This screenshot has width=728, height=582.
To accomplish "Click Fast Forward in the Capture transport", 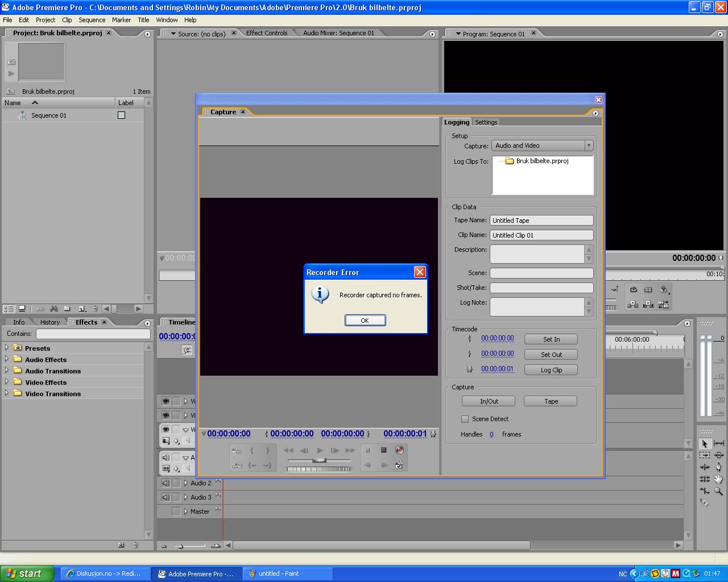I will 350,450.
